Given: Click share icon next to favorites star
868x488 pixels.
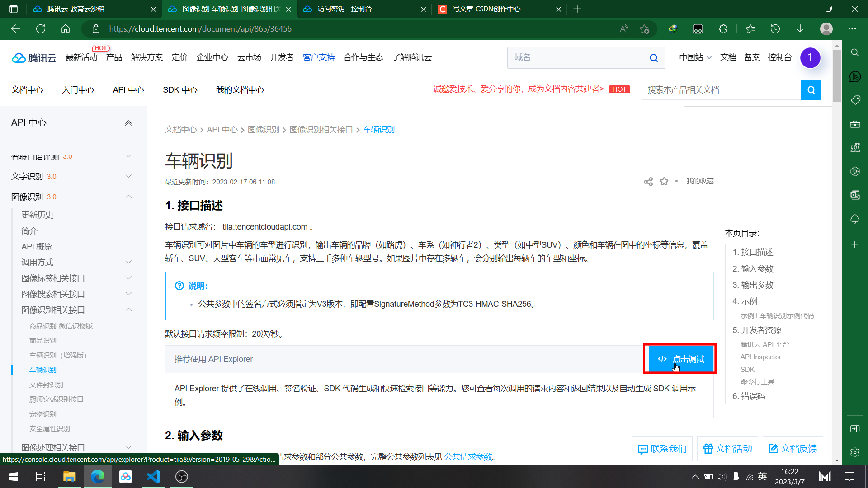Looking at the screenshot, I should click(x=648, y=182).
